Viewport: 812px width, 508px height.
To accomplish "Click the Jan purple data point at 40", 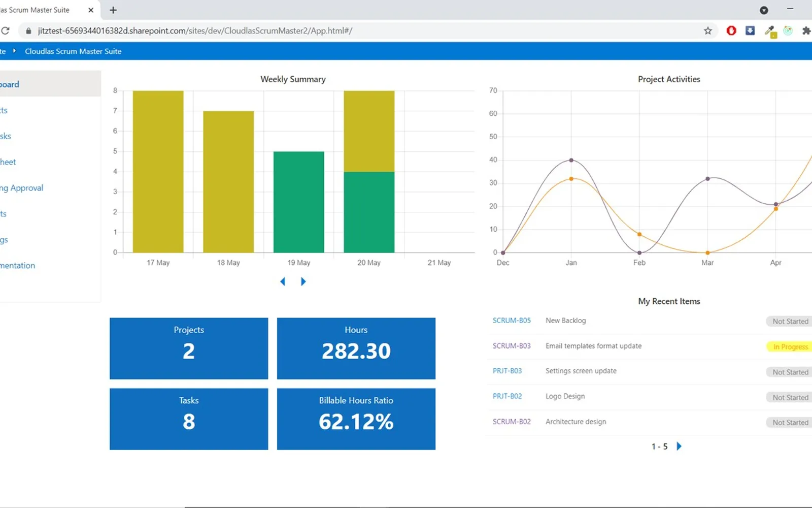I will pyautogui.click(x=571, y=160).
